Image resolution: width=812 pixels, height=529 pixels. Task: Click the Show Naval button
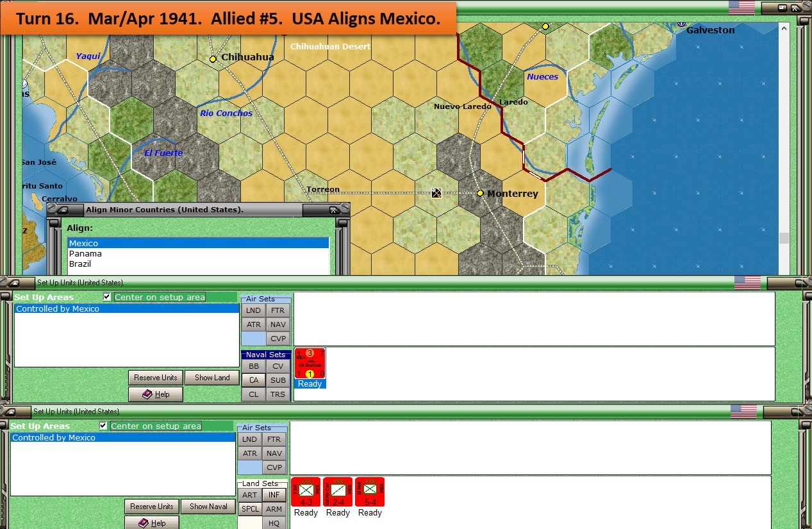point(208,507)
